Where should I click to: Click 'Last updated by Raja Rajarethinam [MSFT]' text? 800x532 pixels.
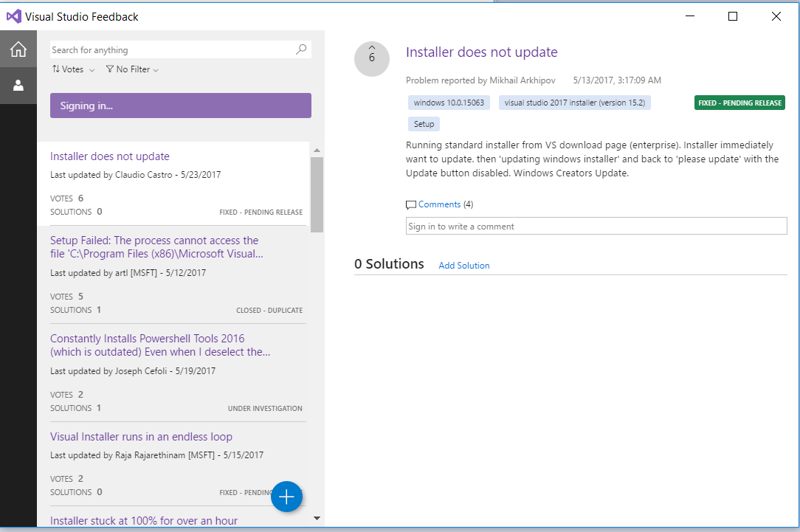point(133,455)
